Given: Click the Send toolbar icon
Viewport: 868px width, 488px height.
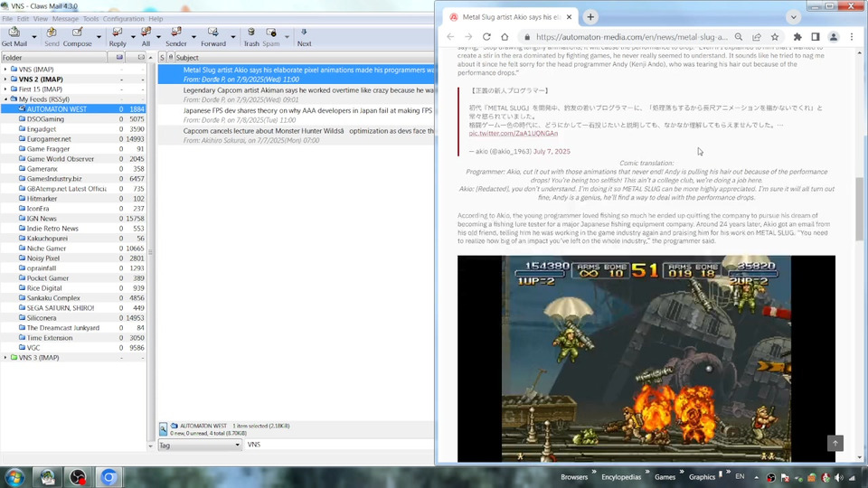Looking at the screenshot, I should (x=52, y=37).
